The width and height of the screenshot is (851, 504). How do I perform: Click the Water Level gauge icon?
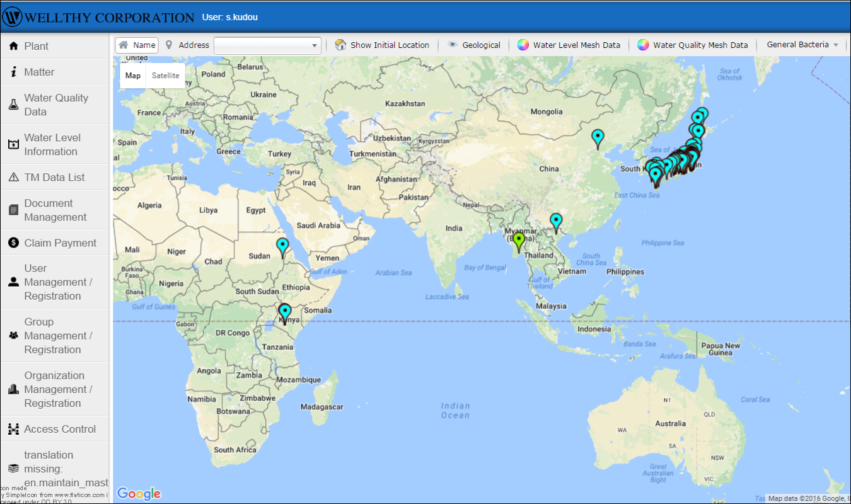pyautogui.click(x=13, y=144)
